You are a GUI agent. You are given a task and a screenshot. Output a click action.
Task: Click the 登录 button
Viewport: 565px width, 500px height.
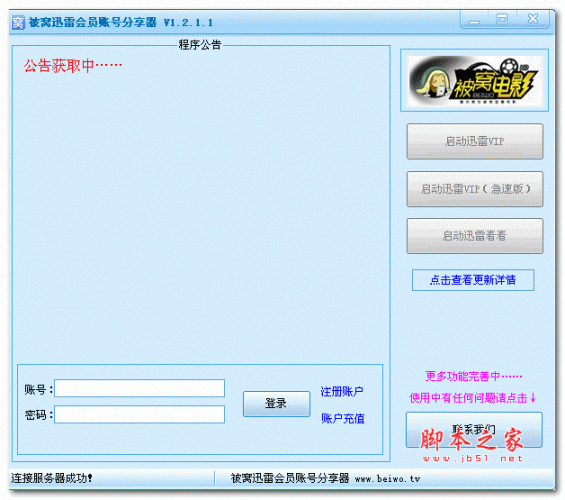coord(276,404)
